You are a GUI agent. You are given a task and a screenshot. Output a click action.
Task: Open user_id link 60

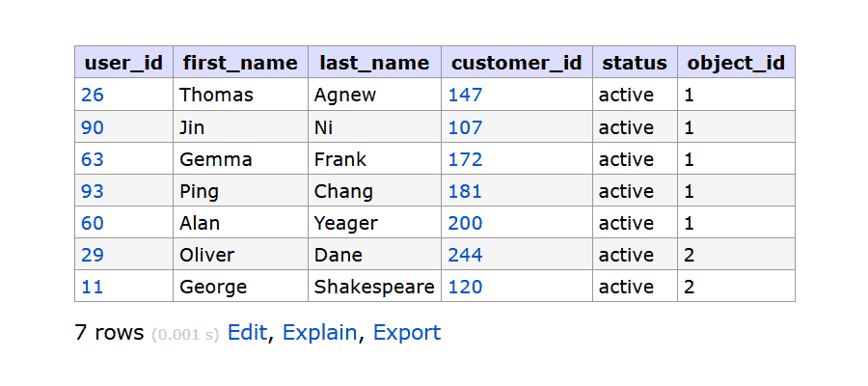[x=92, y=223]
